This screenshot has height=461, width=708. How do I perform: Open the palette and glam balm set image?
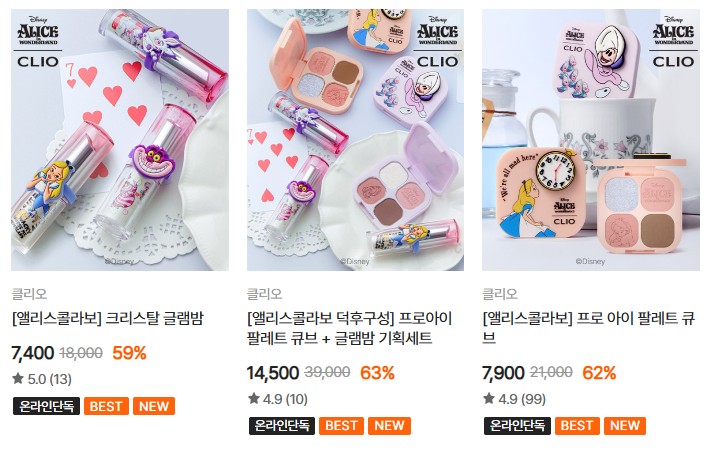(355, 140)
